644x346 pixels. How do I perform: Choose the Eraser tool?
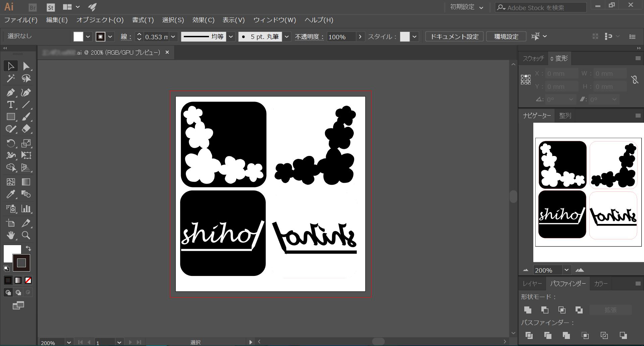(26, 129)
